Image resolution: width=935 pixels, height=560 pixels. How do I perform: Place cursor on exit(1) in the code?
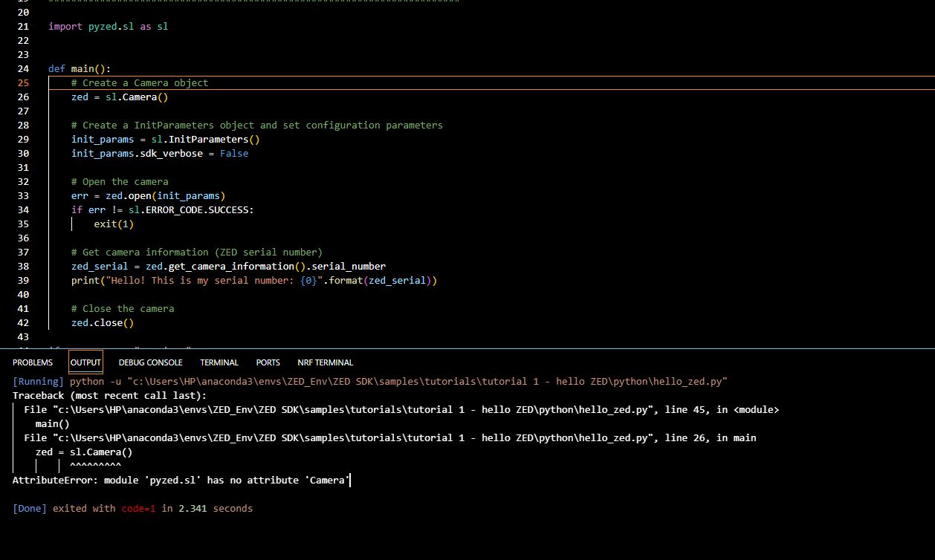click(114, 224)
